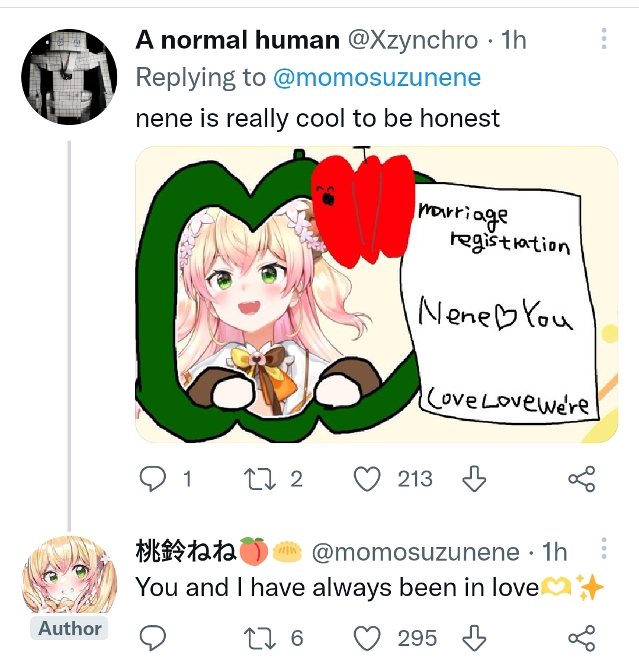Open the 桃鈴ねね display name profile

click(187, 551)
